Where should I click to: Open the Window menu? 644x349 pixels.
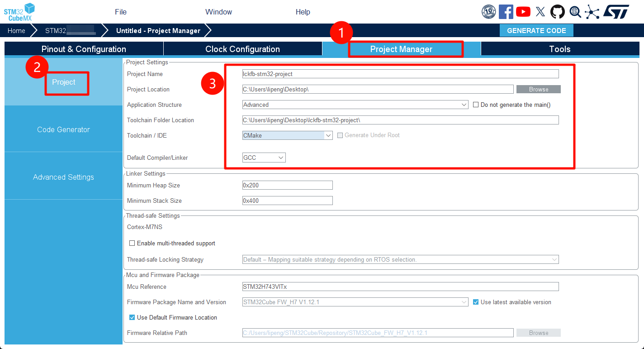tap(219, 12)
